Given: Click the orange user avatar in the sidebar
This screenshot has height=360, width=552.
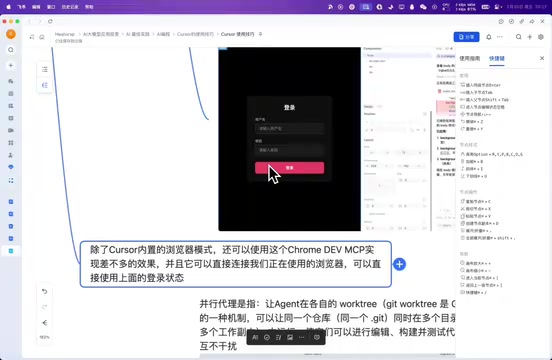Looking at the screenshot, I should point(11,34).
